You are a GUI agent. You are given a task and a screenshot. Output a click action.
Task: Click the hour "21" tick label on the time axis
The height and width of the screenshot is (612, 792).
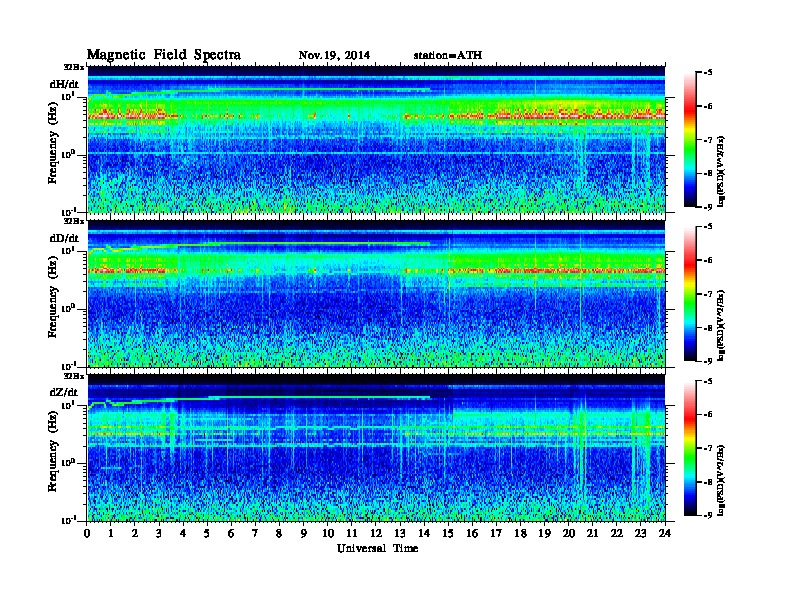592,533
